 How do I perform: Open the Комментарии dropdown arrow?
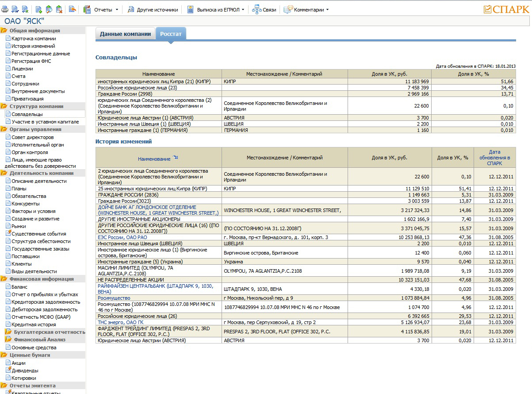coord(327,9)
